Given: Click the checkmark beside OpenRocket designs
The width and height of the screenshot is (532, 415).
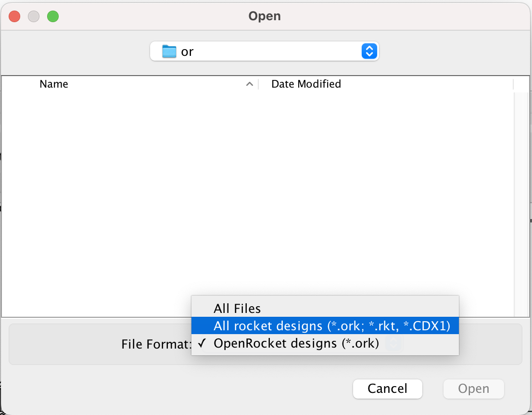Looking at the screenshot, I should [203, 344].
